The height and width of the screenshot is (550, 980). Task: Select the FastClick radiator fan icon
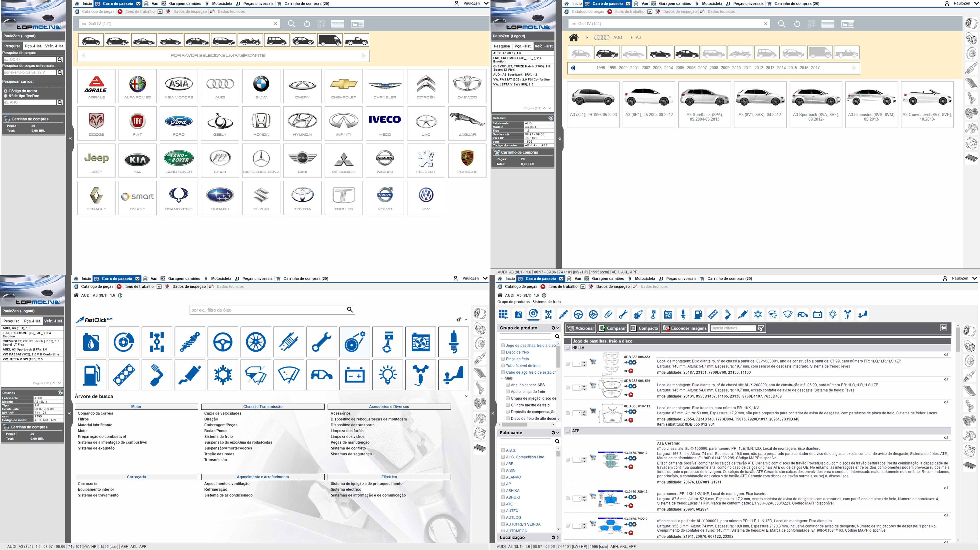(x=420, y=342)
